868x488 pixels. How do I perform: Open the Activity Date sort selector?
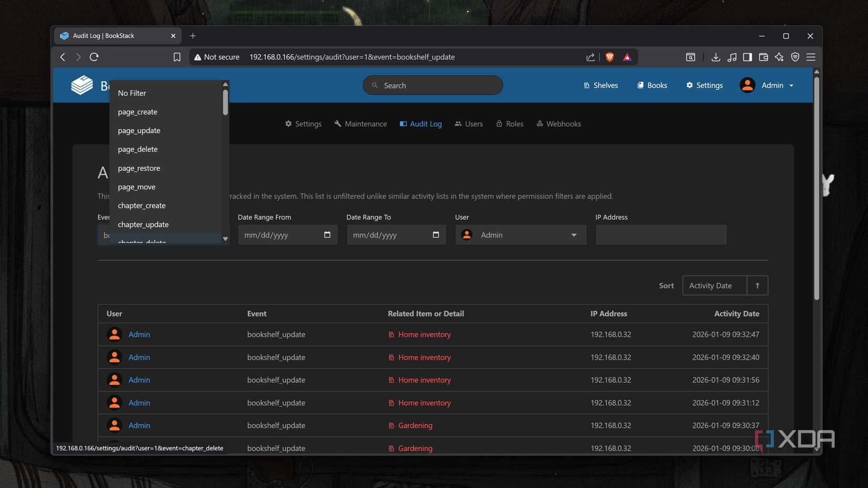[x=714, y=286]
